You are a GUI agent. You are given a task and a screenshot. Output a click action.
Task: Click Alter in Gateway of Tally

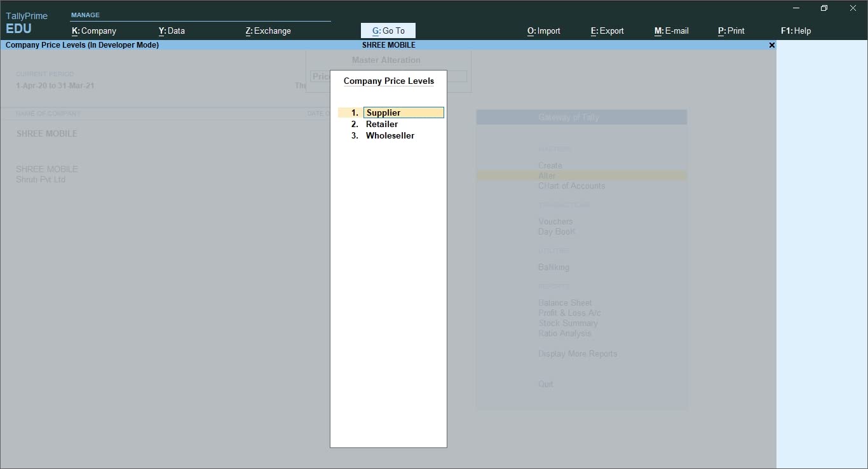coord(546,175)
